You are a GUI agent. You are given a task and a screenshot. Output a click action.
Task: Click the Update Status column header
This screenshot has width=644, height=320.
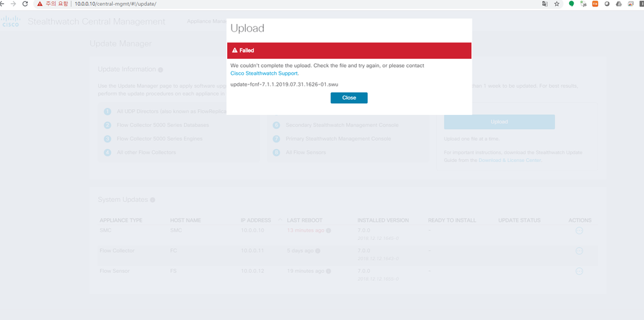[519, 221]
